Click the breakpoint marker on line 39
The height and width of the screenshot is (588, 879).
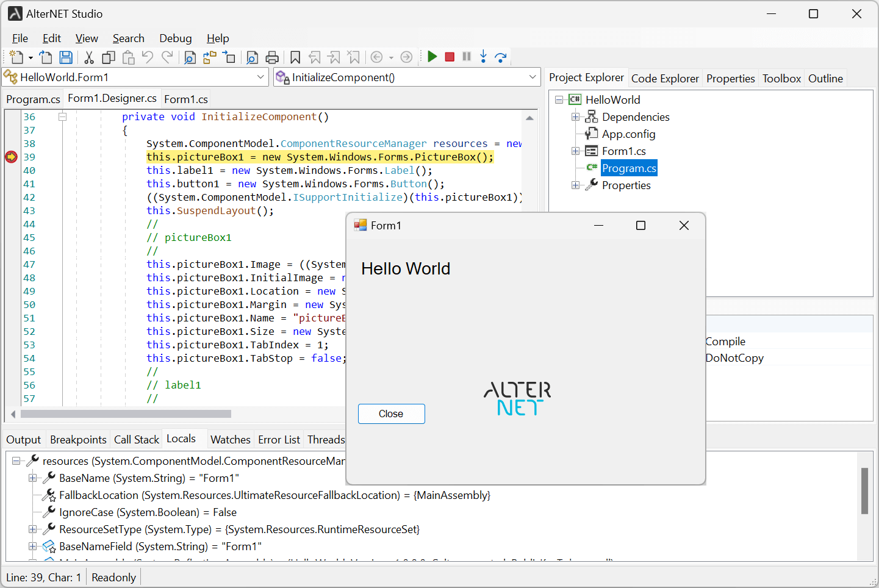pos(11,157)
